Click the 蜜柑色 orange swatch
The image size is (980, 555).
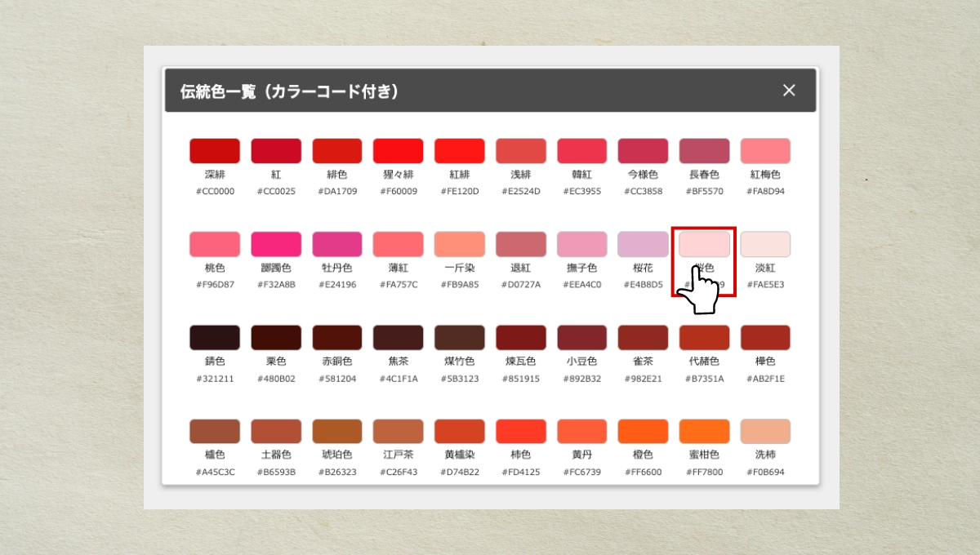[x=704, y=431]
